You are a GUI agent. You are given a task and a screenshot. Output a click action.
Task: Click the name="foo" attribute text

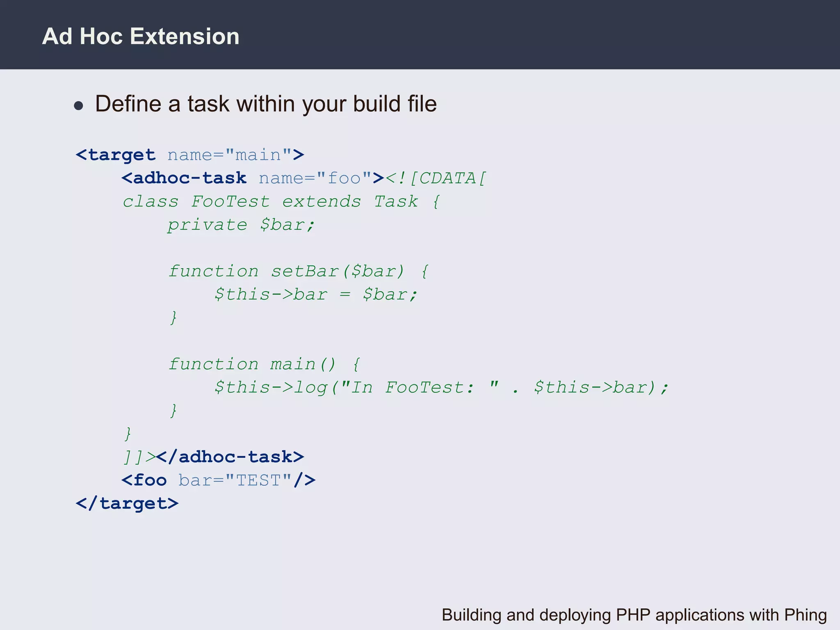(x=315, y=178)
